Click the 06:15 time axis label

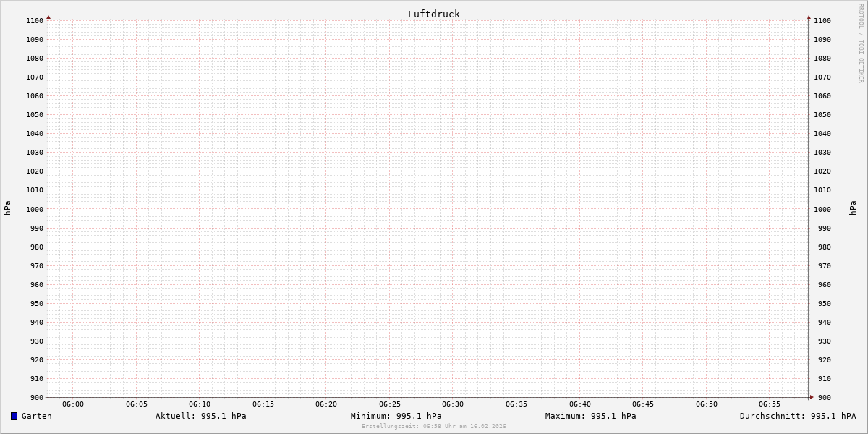point(263,404)
